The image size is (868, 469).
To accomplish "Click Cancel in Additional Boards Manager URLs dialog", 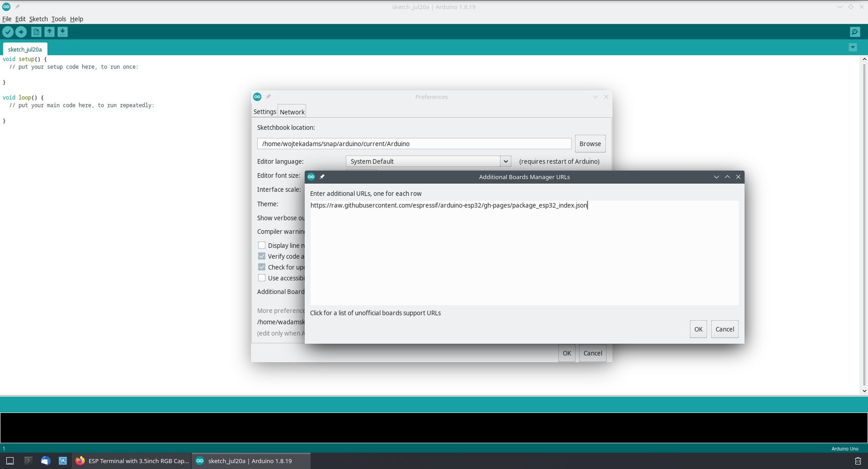I will (x=725, y=329).
